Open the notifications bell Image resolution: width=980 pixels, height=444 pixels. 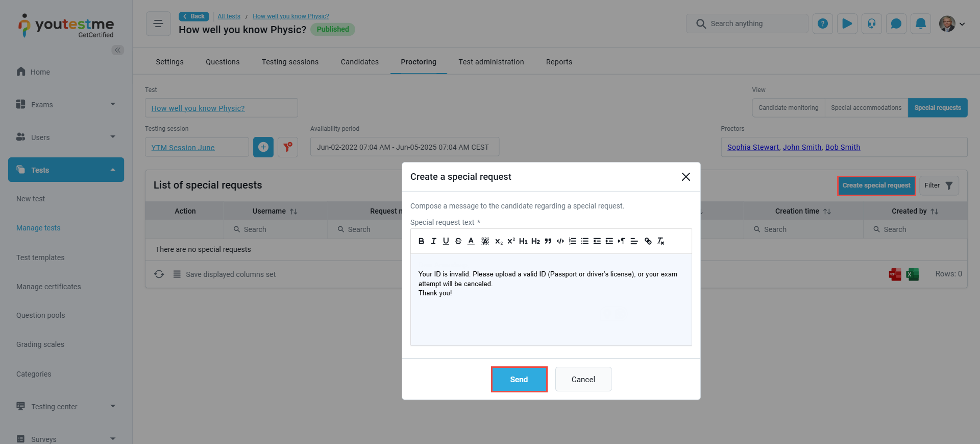921,24
